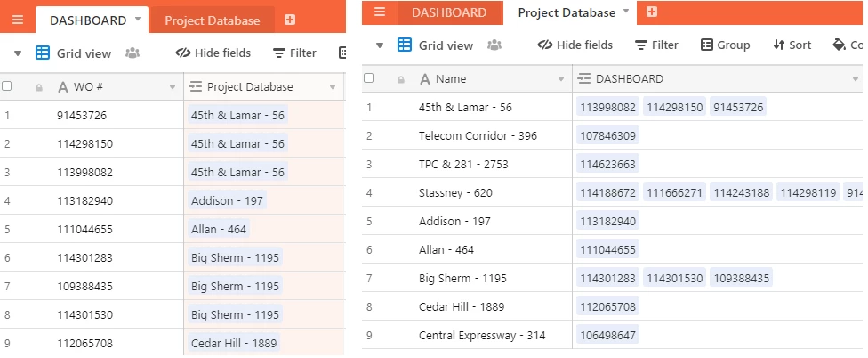Click linked chip 114298119

click(x=808, y=193)
